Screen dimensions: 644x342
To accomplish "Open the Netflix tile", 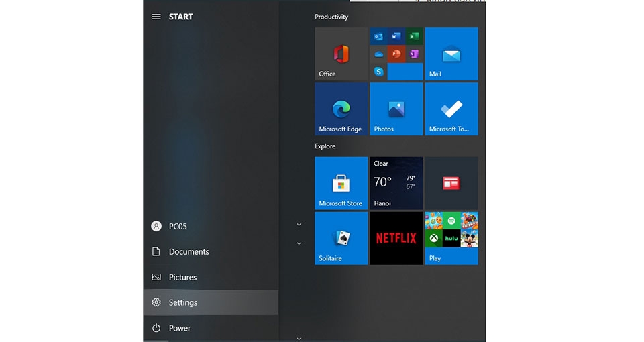I will pos(396,238).
